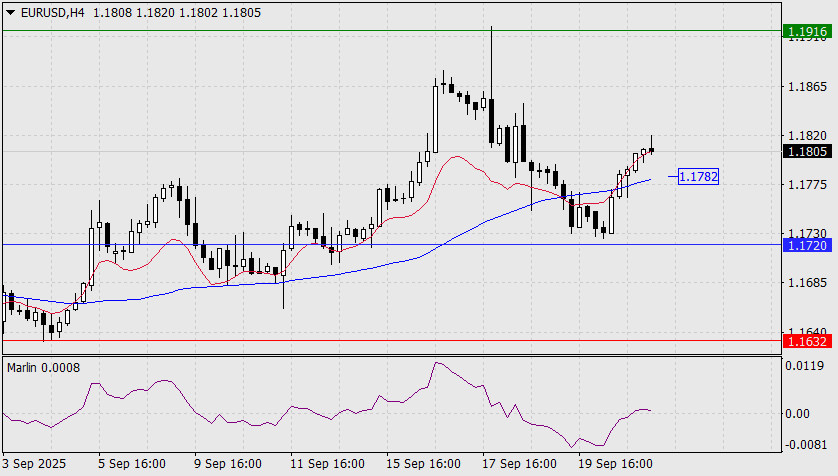Screen dimensions: 838x476
Task: Click the 1.1775 price scale value
Action: [807, 185]
